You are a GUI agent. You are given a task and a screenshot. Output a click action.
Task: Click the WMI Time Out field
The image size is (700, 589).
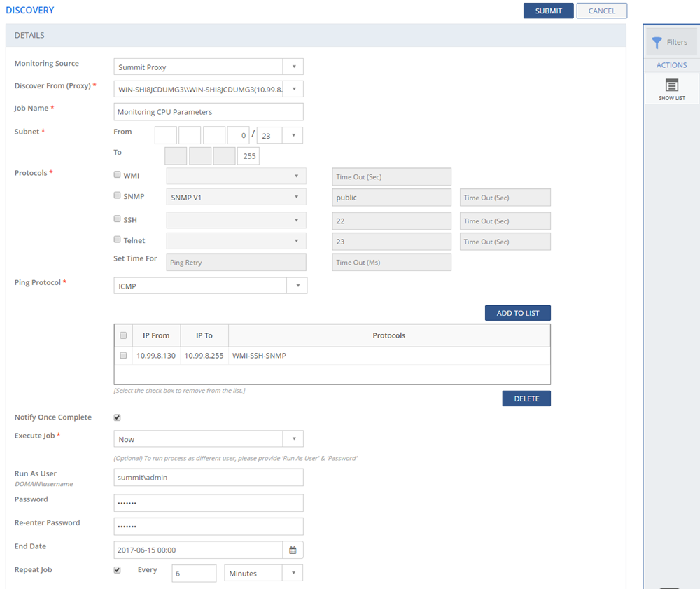click(391, 176)
